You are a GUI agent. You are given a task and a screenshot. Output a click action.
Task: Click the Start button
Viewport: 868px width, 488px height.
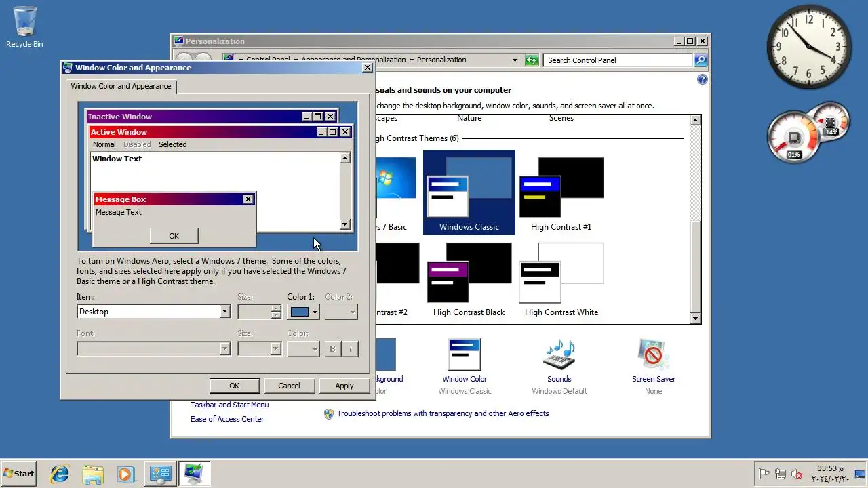coord(19,474)
